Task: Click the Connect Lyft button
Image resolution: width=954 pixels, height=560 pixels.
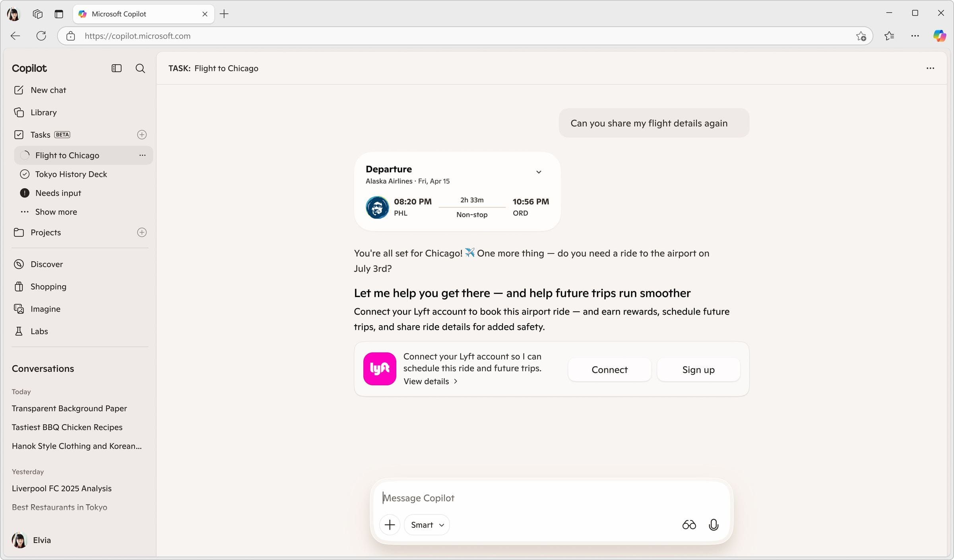Action: tap(609, 370)
